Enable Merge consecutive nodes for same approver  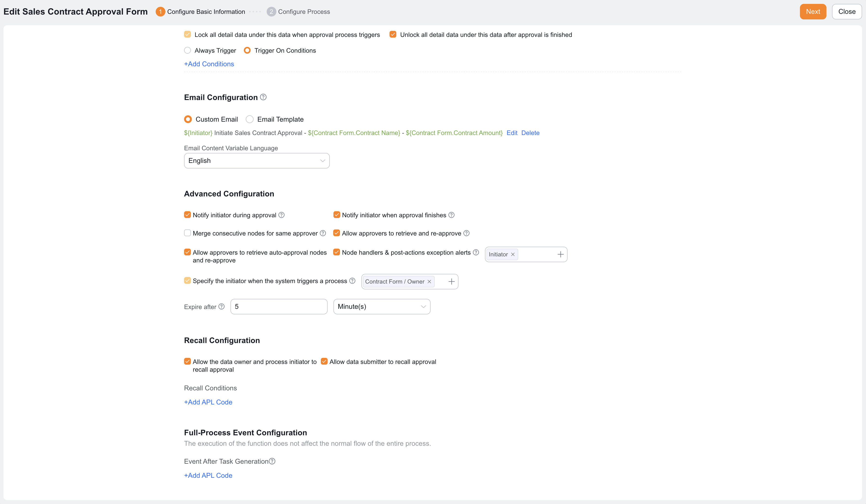[187, 233]
